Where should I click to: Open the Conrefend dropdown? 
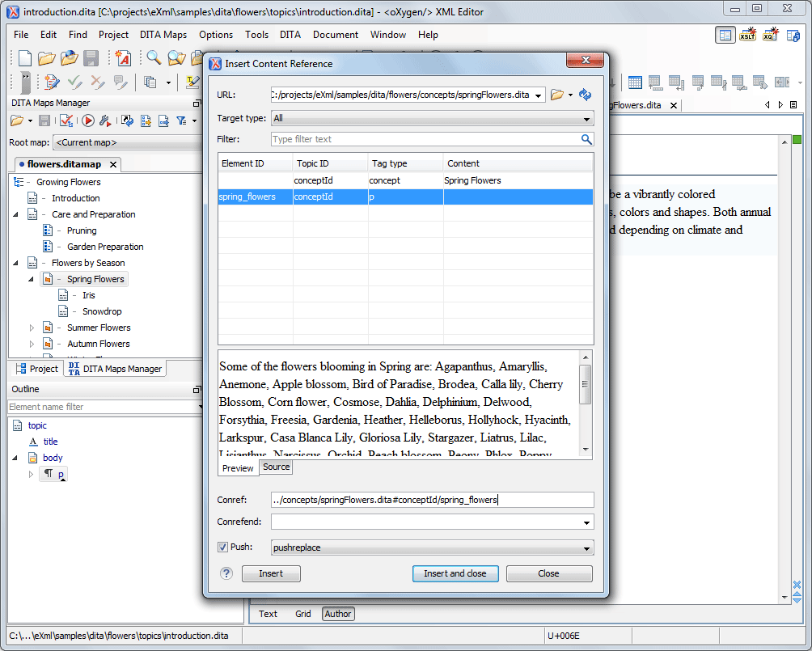(586, 522)
